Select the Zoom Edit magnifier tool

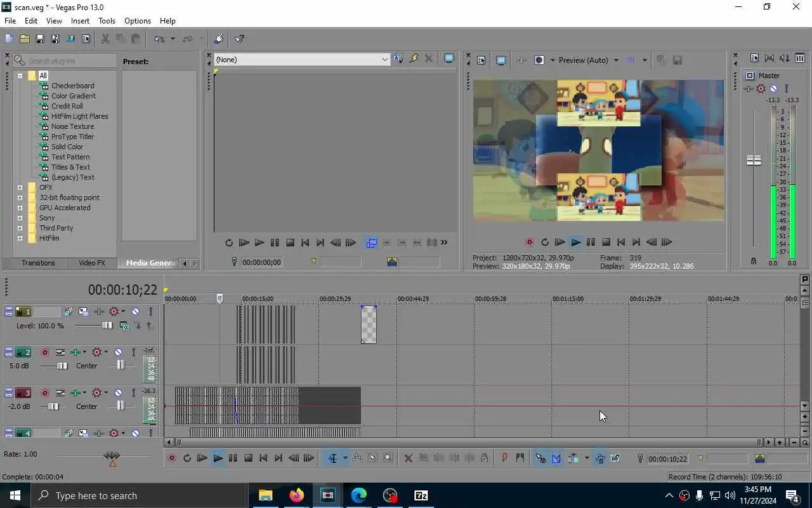pyautogui.click(x=388, y=458)
